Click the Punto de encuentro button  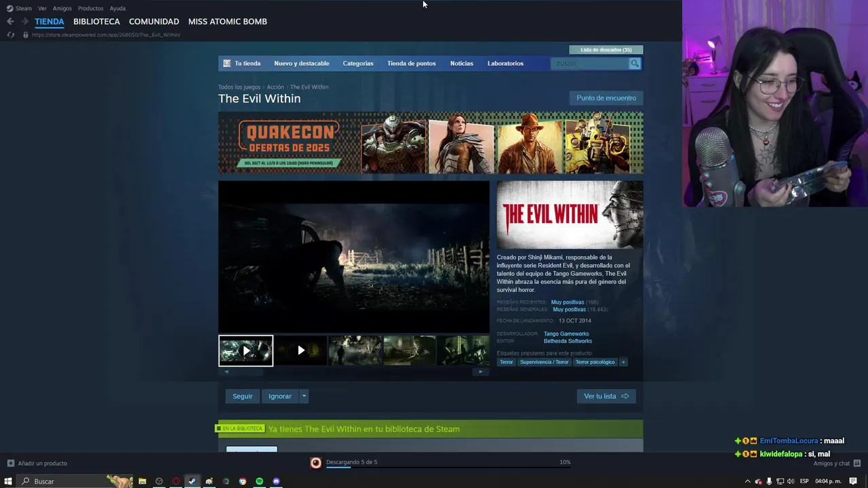tap(606, 98)
